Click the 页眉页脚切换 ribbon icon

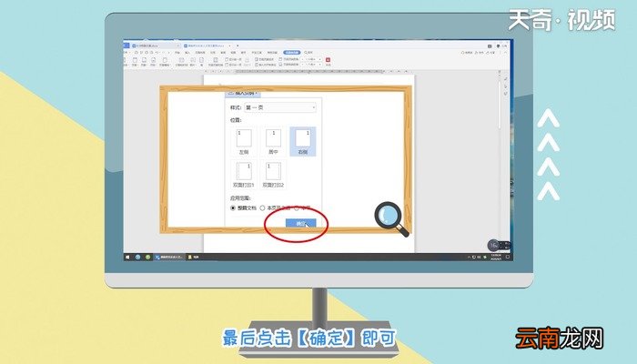(x=216, y=60)
